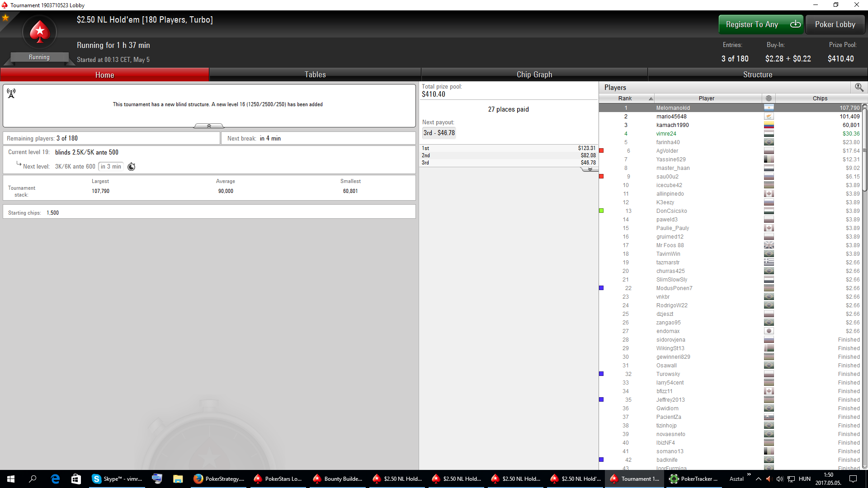Select player farinha40 row
Viewport: 868px width, 488px height.
(x=730, y=142)
